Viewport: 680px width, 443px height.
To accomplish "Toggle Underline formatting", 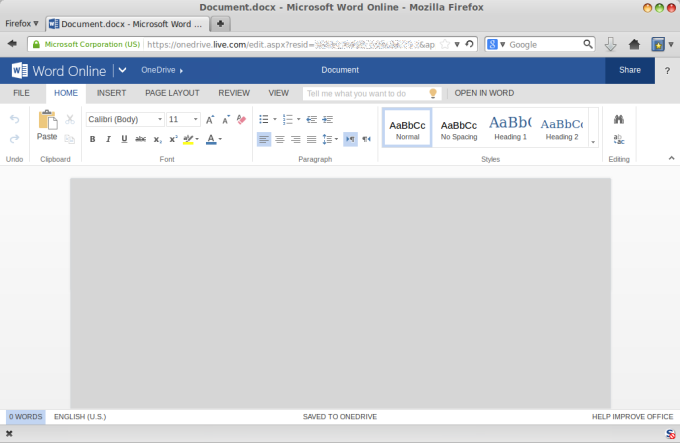I will point(124,139).
